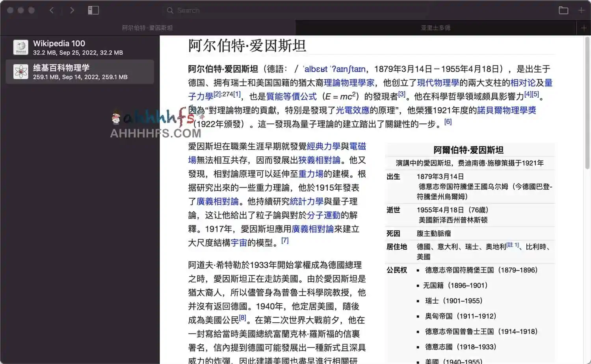
Task: Open the 量子力學 link
Action: click(x=201, y=96)
